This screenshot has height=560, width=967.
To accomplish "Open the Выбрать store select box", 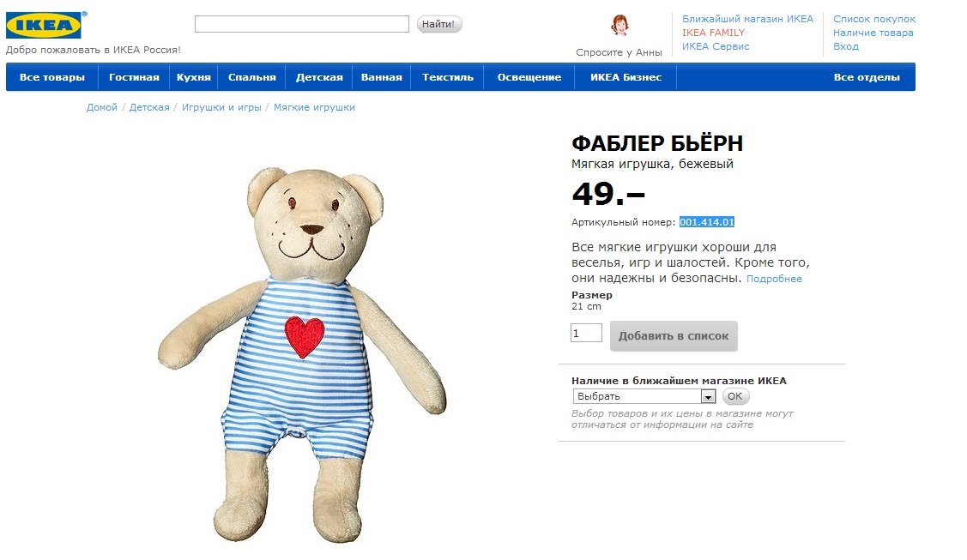I will pos(644,397).
